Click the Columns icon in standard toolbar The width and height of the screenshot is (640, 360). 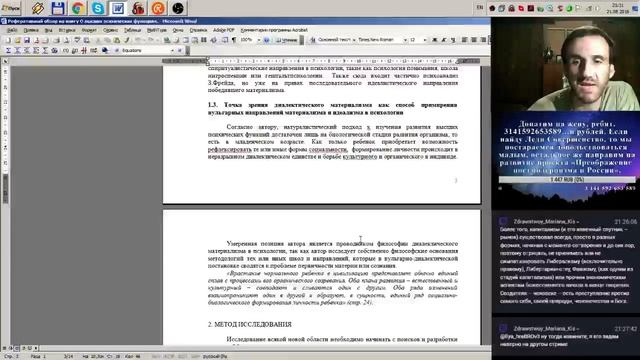click(x=204, y=40)
